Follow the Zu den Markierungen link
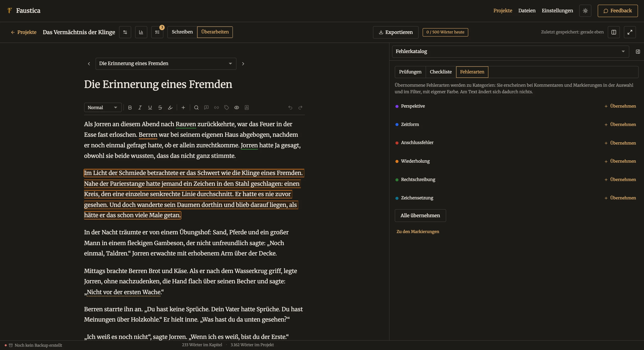 [x=418, y=232]
